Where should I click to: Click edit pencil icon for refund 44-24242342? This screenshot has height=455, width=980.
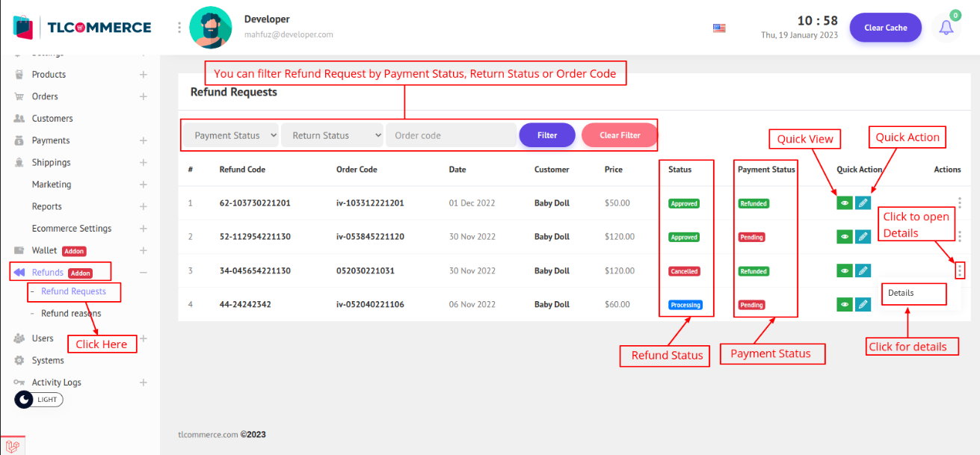tap(863, 304)
